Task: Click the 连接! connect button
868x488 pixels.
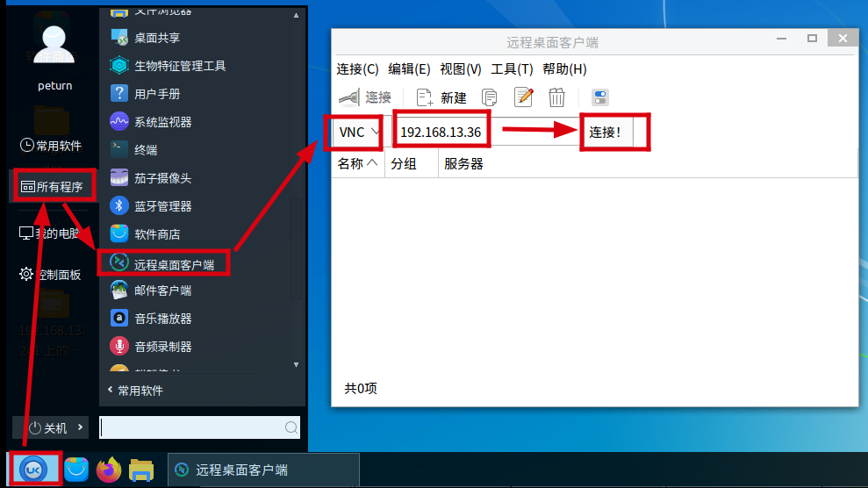Action: click(605, 133)
